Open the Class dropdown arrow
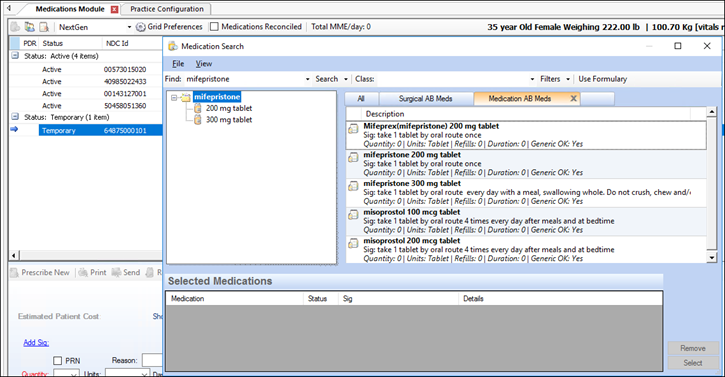 point(532,79)
